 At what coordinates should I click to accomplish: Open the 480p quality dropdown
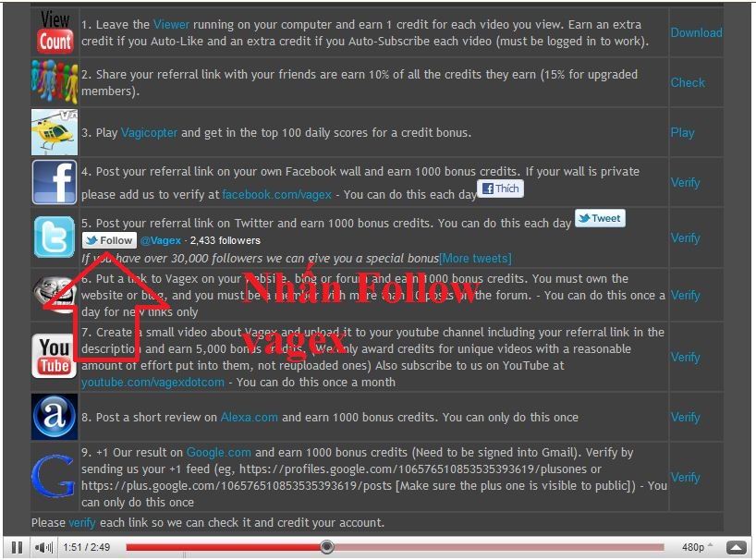(697, 547)
